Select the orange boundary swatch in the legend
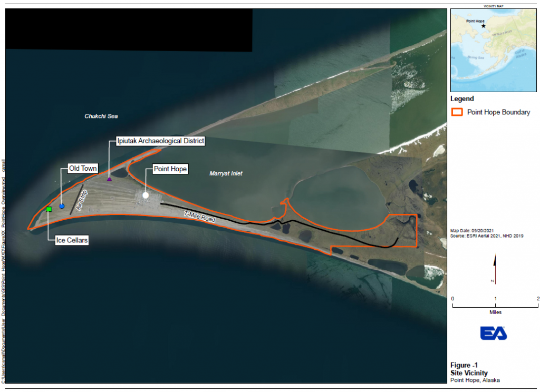Screen dimensions: 540x392 click(x=457, y=112)
